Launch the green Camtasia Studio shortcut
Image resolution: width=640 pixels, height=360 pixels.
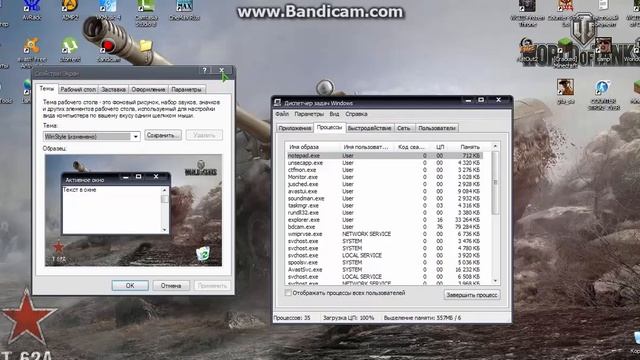pos(146,12)
